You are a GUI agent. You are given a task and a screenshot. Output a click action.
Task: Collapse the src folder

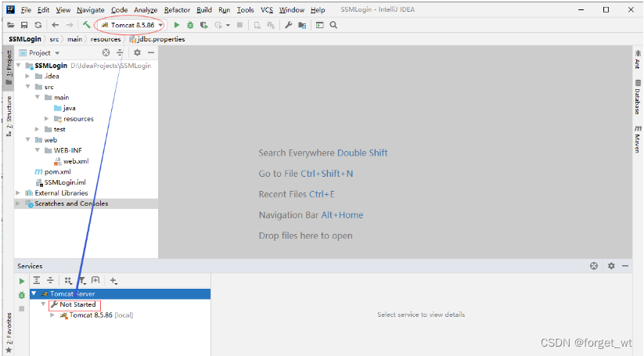pos(27,87)
